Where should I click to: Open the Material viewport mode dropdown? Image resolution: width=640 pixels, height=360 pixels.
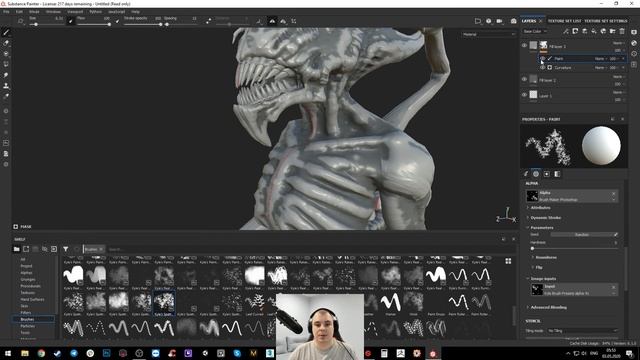(489, 35)
